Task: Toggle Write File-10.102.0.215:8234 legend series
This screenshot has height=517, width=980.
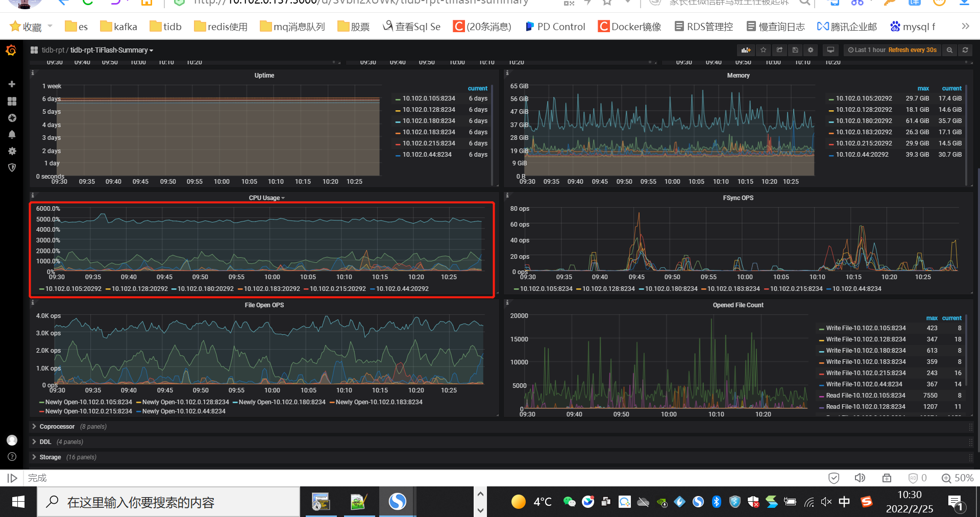Action: (866, 373)
